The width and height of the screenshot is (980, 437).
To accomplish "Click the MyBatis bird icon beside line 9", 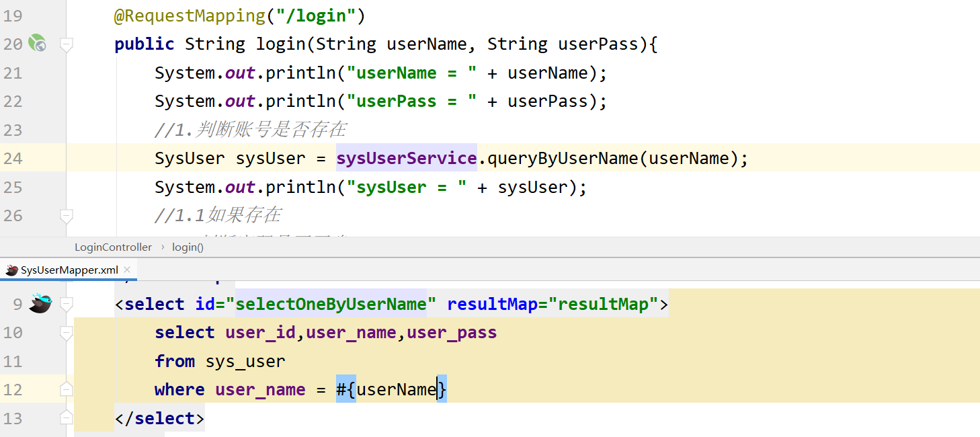I will [x=40, y=303].
